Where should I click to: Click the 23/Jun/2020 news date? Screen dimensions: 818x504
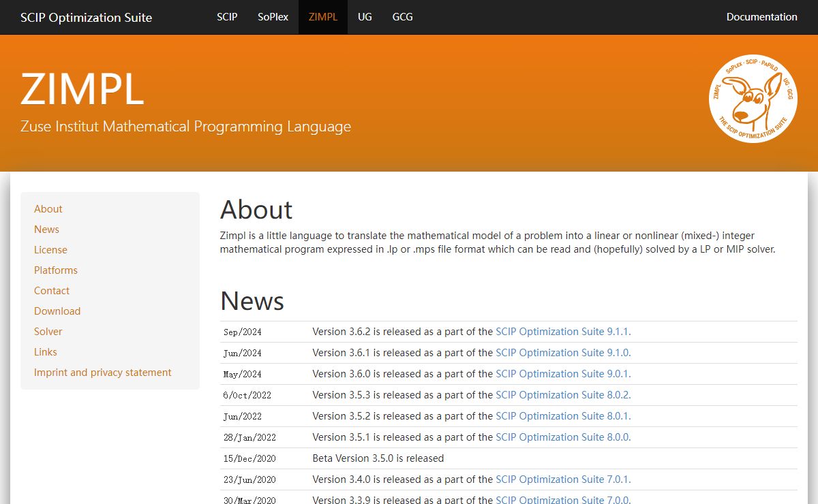coord(250,480)
